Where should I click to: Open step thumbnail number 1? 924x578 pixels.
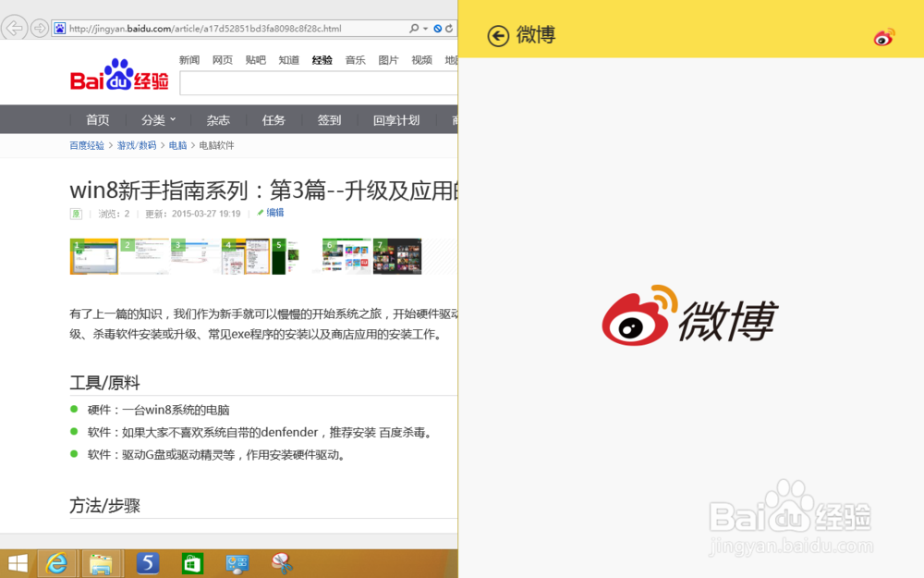tap(93, 256)
